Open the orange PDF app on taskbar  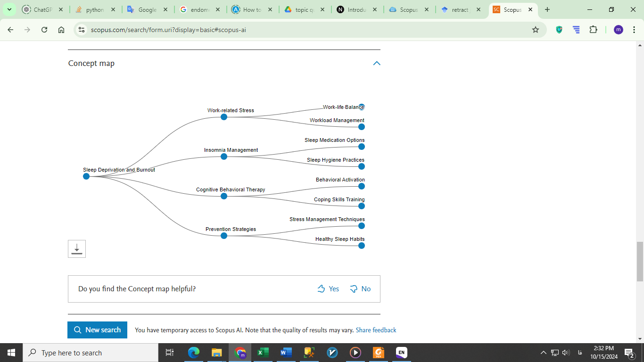coord(379,353)
